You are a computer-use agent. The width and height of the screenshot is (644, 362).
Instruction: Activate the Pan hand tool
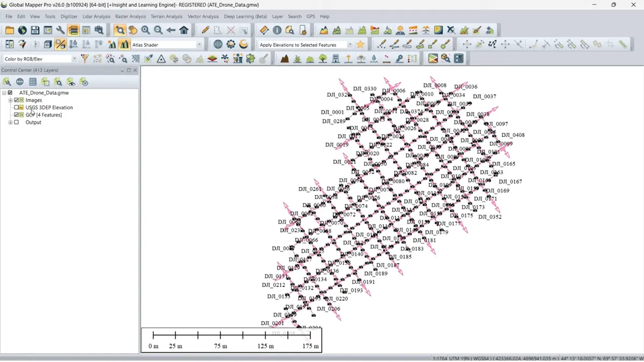133,30
